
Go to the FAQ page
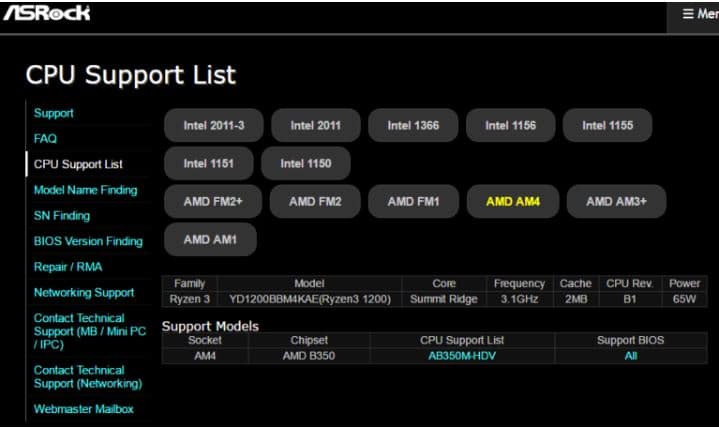tap(45, 139)
